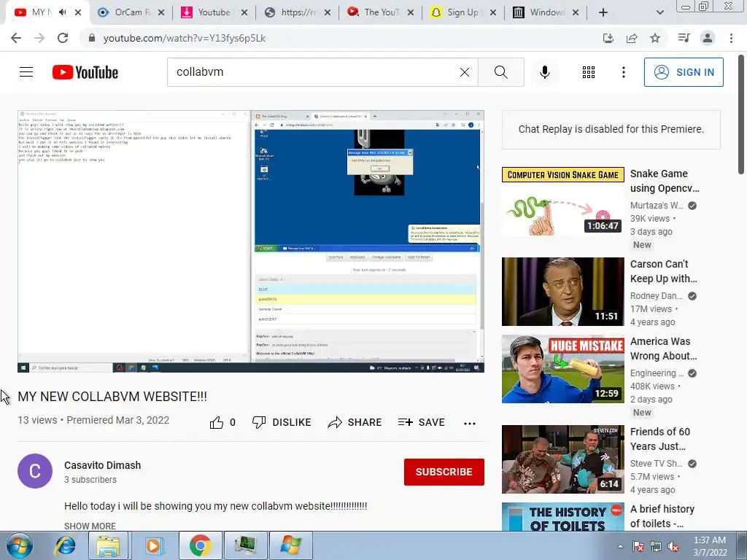Open Windows Explorer folder on taskbar
This screenshot has width=747, height=560.
(x=108, y=545)
